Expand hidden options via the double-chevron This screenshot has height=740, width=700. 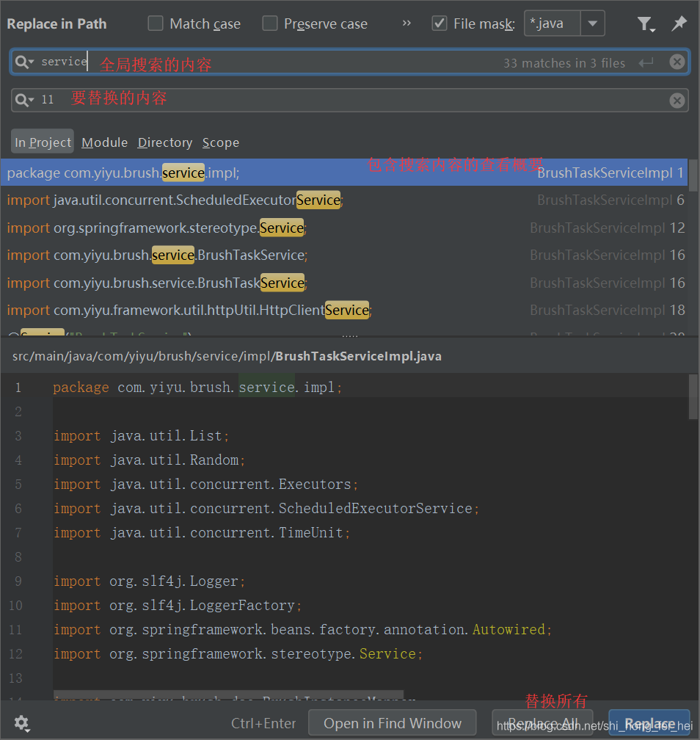click(406, 23)
